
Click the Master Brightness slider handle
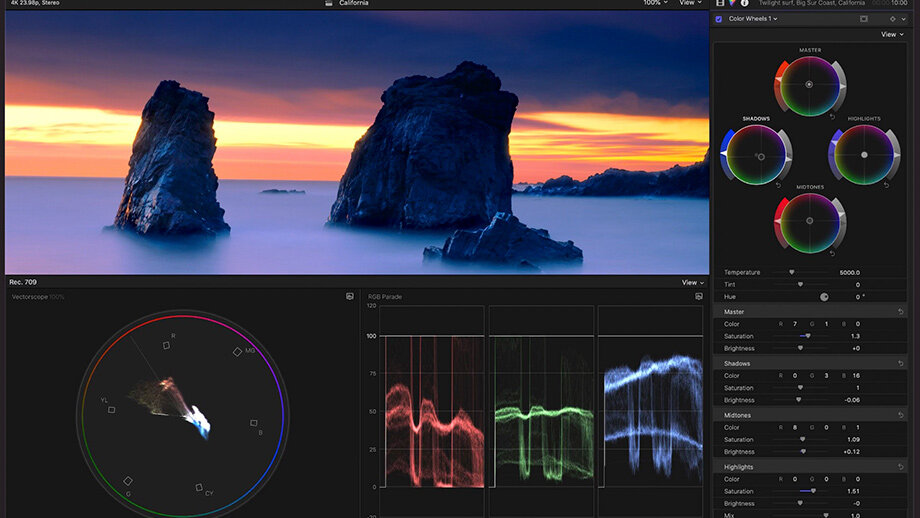pos(800,348)
